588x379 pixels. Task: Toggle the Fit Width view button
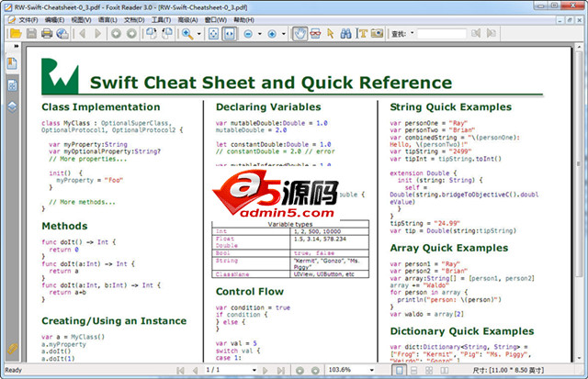click(229, 34)
